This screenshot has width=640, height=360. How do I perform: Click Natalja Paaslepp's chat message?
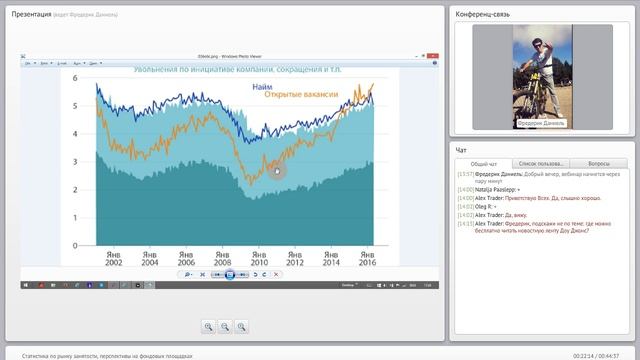tap(489, 190)
